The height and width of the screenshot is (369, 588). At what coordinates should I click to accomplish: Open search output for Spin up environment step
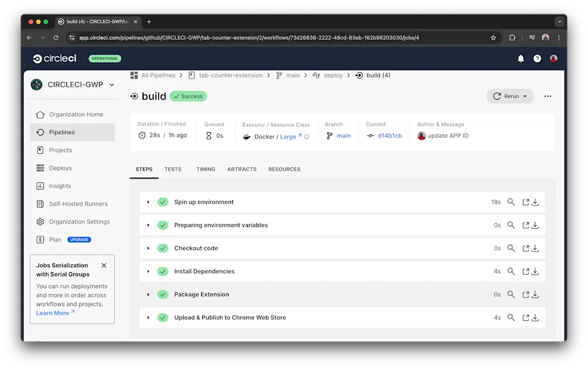click(x=511, y=201)
